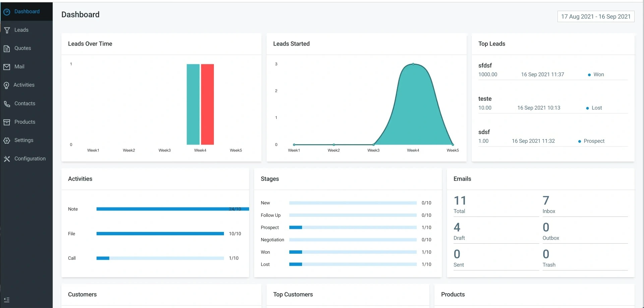Go to Leads in the sidebar

point(21,30)
